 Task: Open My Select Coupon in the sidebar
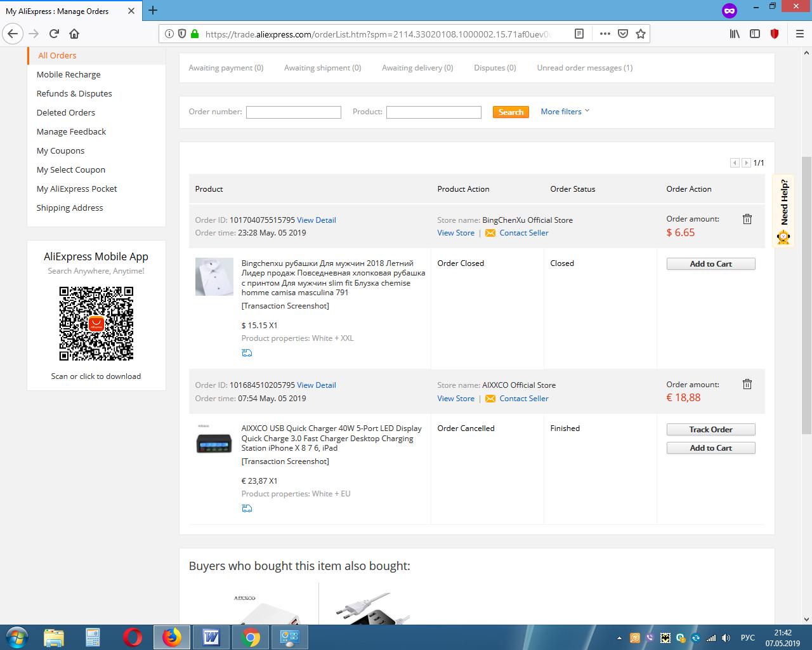[x=71, y=169]
